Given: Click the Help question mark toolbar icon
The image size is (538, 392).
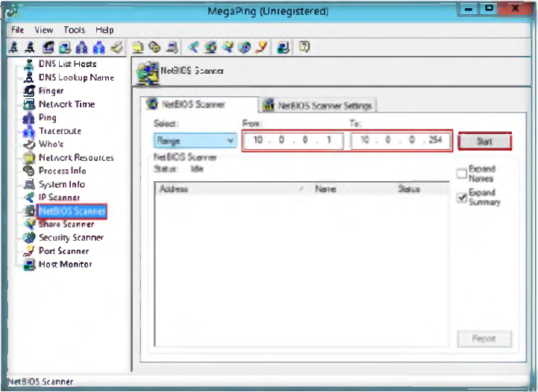Looking at the screenshot, I should [x=304, y=46].
